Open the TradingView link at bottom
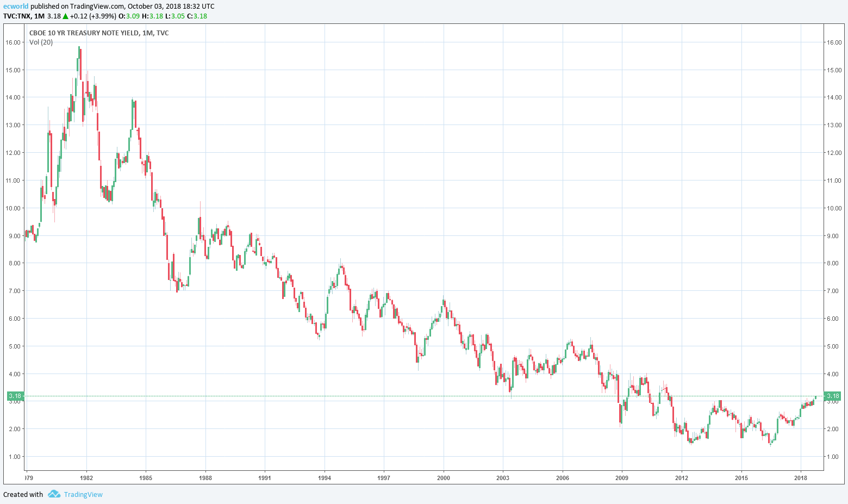 pyautogui.click(x=83, y=494)
